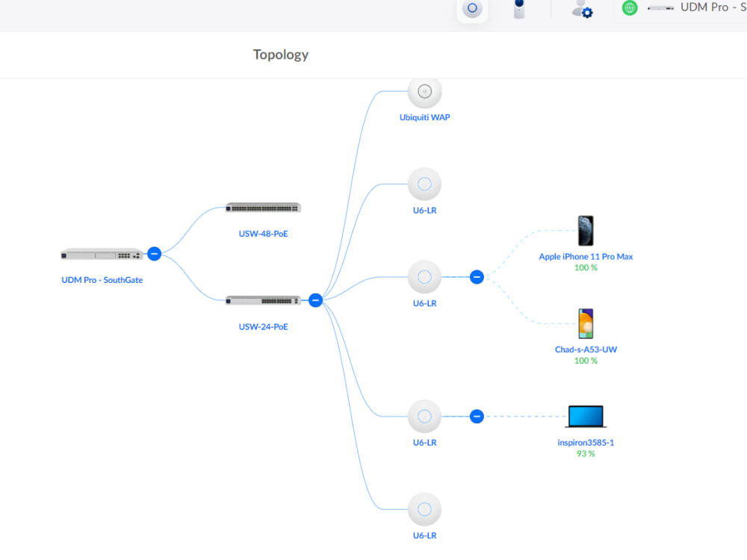The height and width of the screenshot is (560, 747).
Task: Select the Ubiquiti WAP device icon
Action: click(424, 91)
